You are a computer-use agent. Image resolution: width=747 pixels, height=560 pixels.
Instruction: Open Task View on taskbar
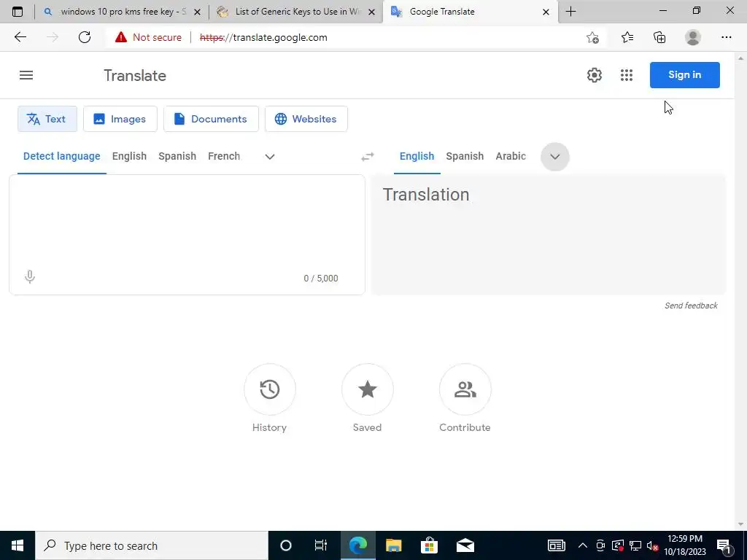pos(321,545)
